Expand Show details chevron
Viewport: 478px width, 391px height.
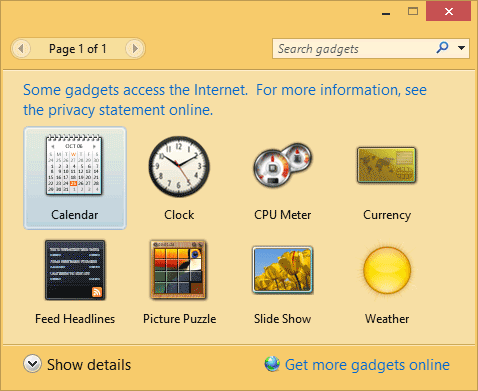point(32,364)
